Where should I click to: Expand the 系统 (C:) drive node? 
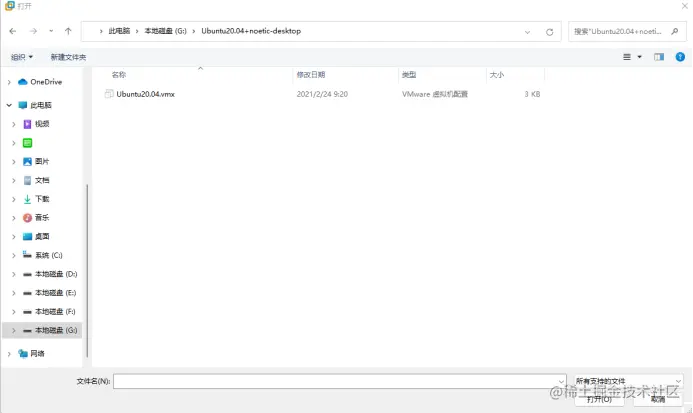[14, 256]
